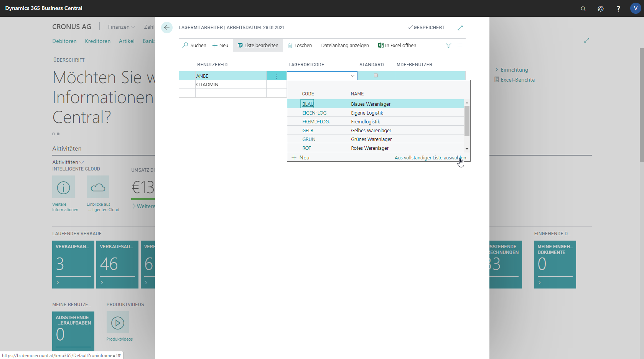Open the list view options icon
This screenshot has width=644, height=359.
point(460,45)
